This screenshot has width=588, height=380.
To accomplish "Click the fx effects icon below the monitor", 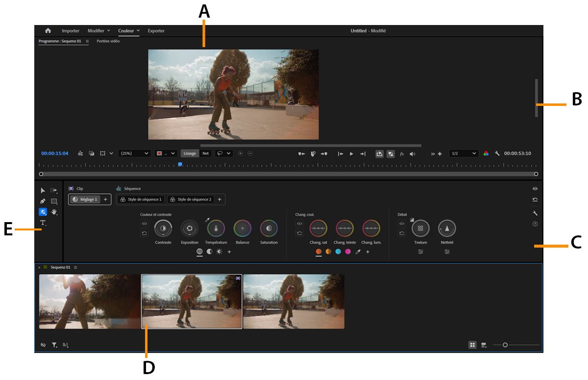I will click(402, 153).
